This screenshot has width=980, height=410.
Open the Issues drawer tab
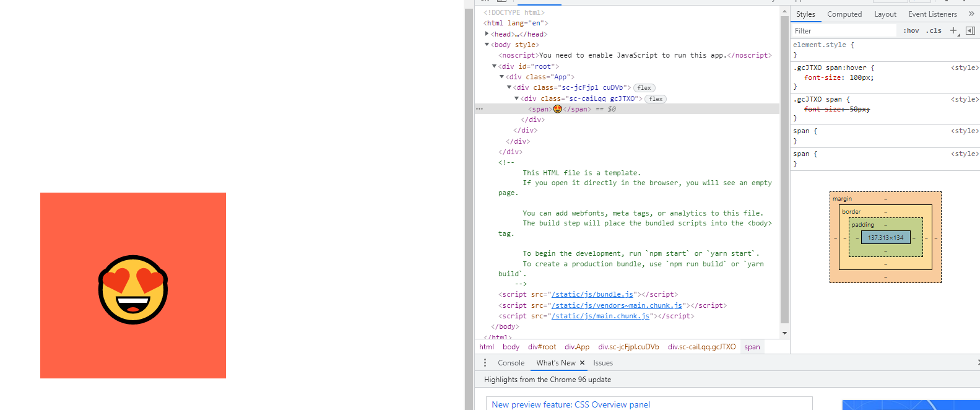click(603, 363)
